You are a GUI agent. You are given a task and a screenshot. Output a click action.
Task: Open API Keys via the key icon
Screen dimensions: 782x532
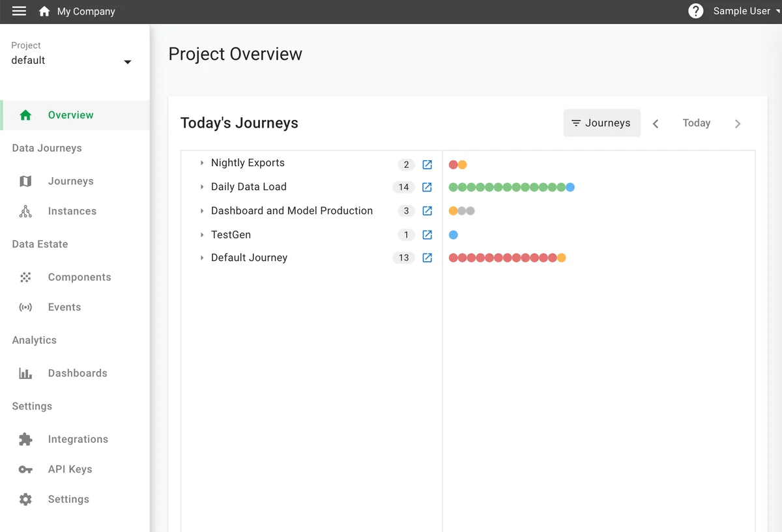(x=25, y=469)
